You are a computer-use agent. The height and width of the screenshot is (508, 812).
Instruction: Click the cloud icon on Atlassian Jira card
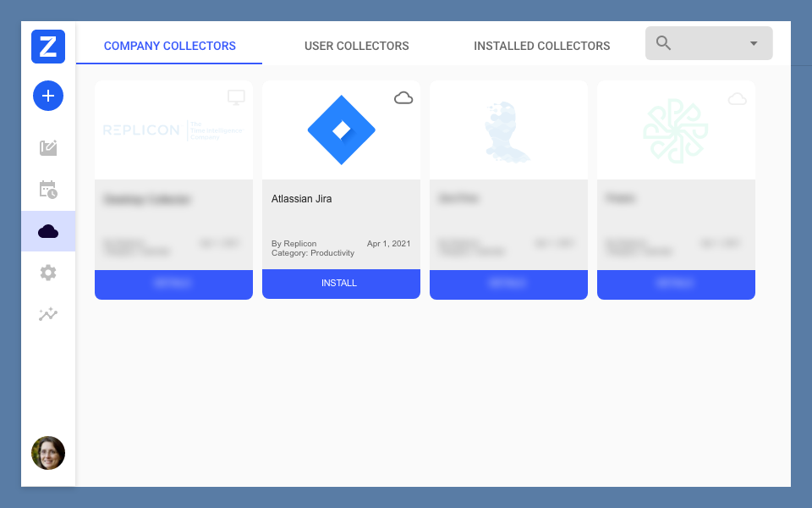[x=403, y=98]
